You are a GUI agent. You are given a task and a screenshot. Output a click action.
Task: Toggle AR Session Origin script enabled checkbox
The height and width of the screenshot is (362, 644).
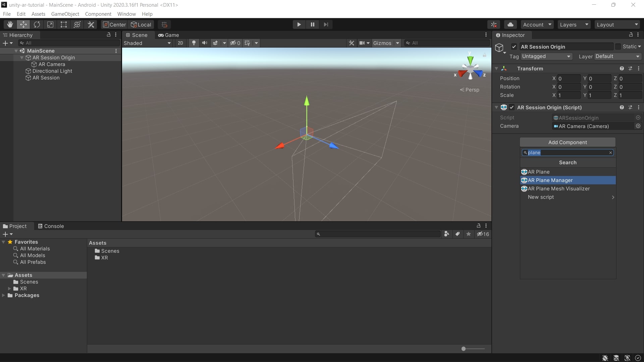point(512,107)
